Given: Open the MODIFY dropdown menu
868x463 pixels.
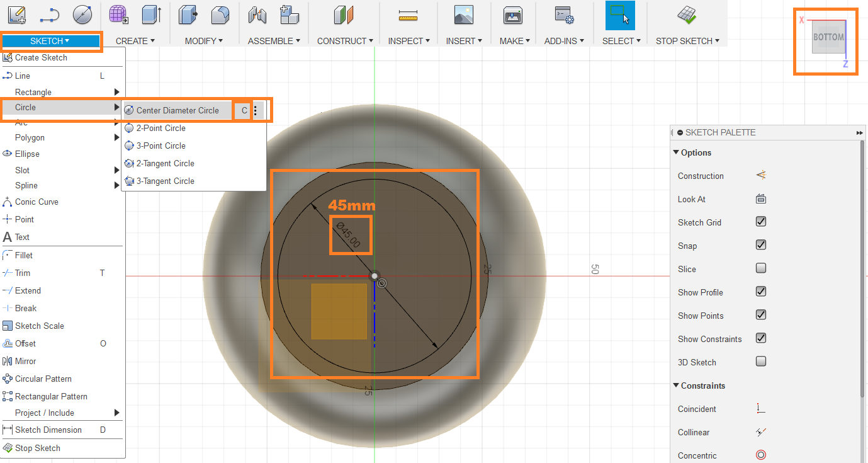Looking at the screenshot, I should (x=204, y=41).
